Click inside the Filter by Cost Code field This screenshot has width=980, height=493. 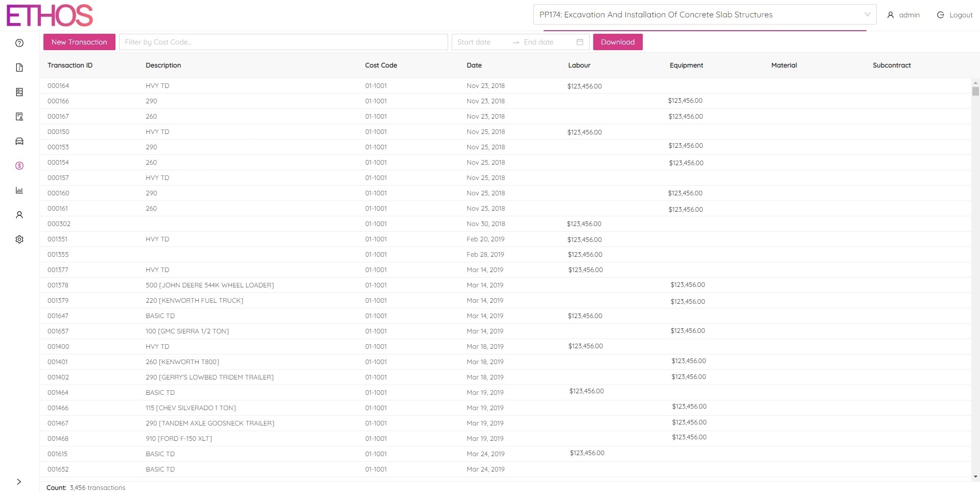(284, 42)
